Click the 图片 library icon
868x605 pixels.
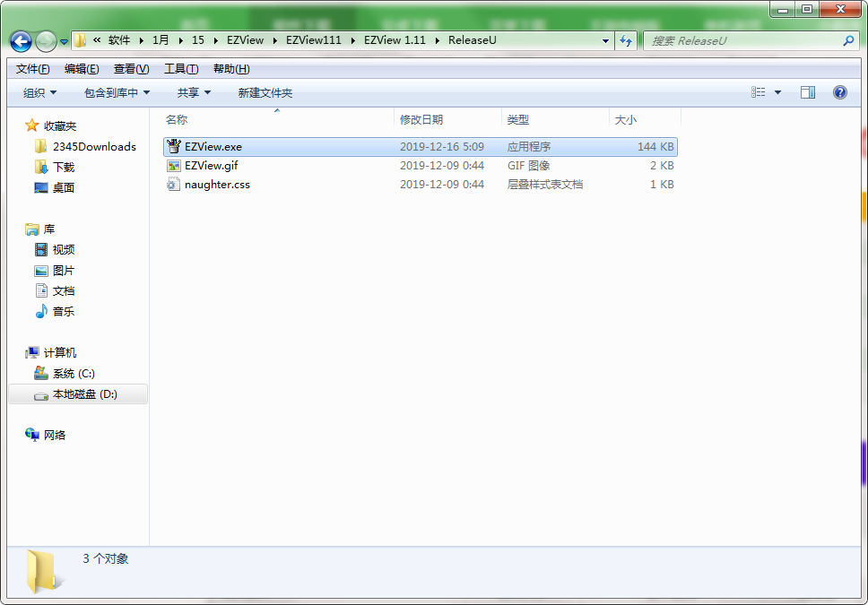click(x=41, y=271)
